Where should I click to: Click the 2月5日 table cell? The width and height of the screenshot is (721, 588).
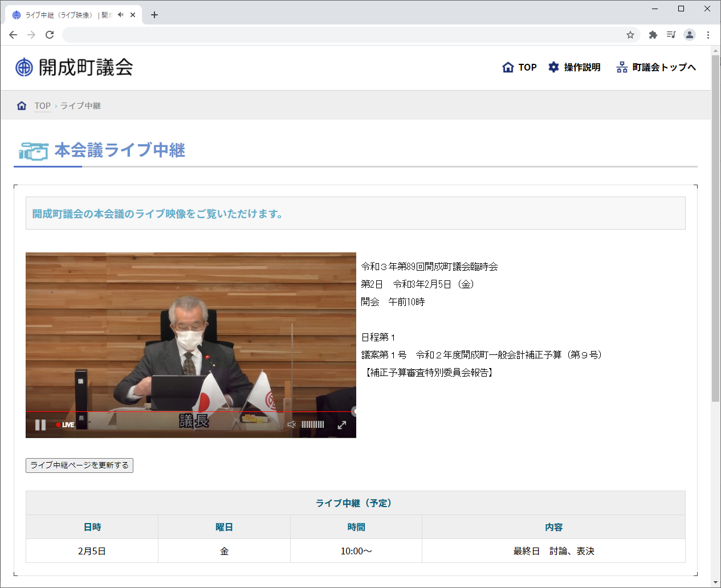point(92,551)
